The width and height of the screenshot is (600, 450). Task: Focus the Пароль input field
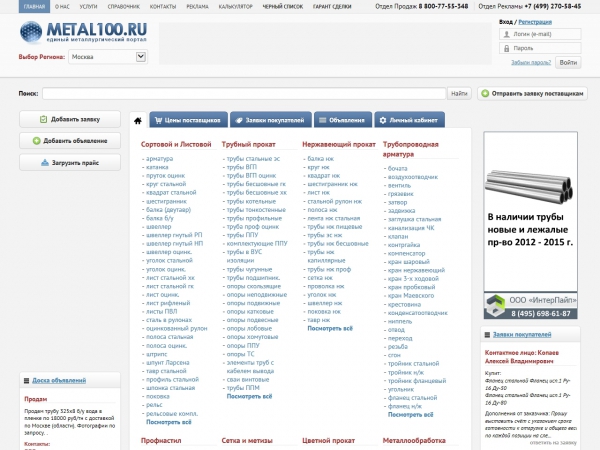540,48
